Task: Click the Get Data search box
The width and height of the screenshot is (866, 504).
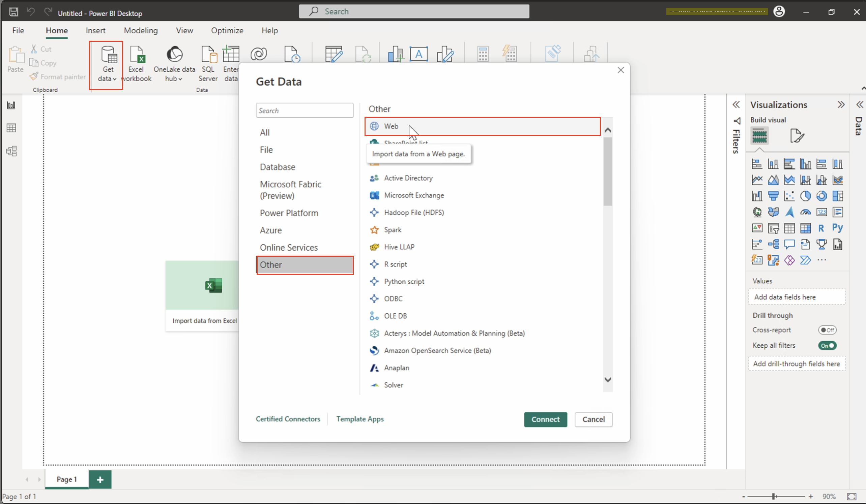Action: point(305,111)
